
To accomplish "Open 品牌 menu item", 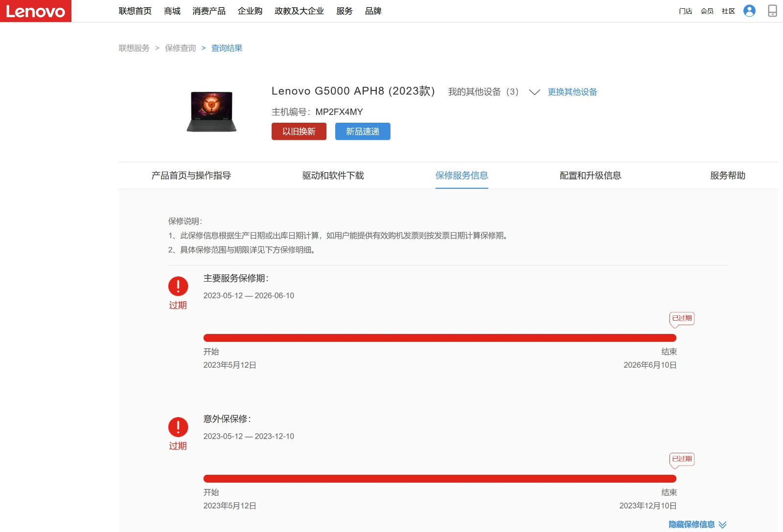I will (373, 11).
